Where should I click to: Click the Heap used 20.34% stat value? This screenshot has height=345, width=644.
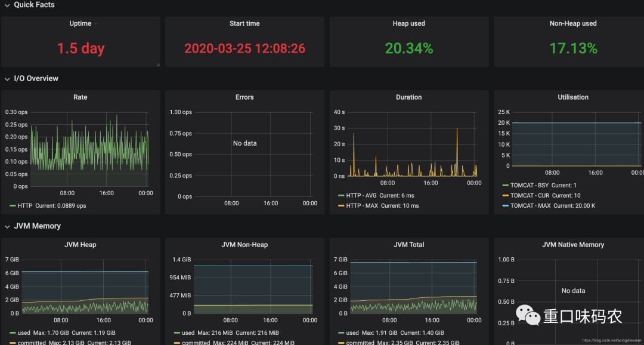click(x=409, y=48)
